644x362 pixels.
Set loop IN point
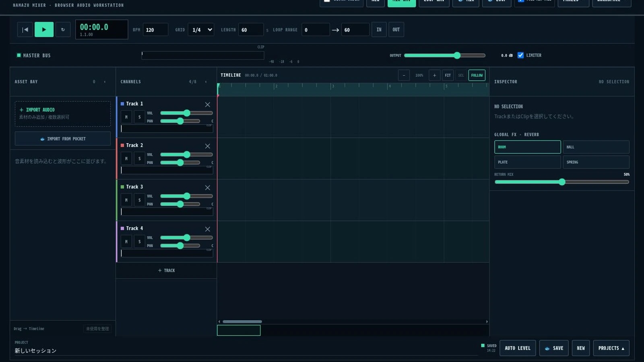[x=379, y=29]
